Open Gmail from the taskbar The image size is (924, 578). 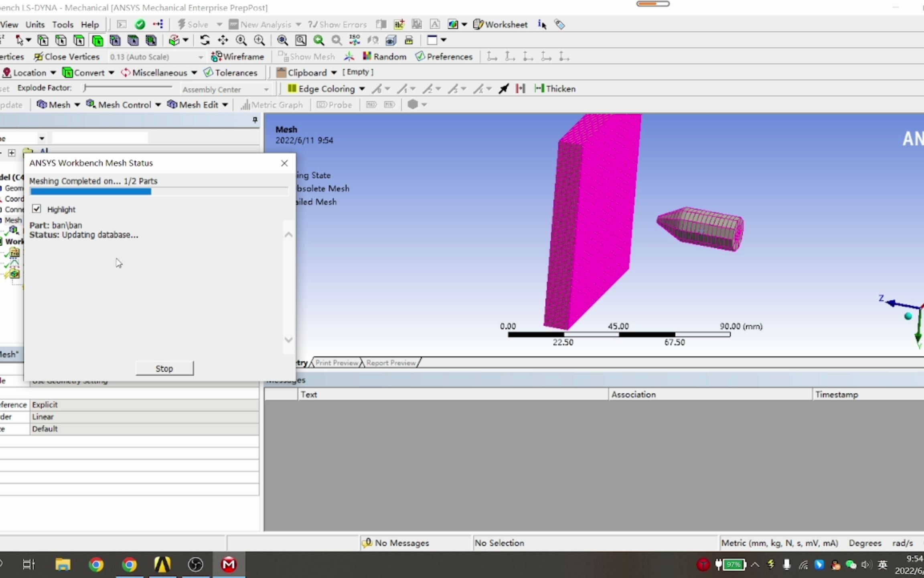pyautogui.click(x=228, y=564)
